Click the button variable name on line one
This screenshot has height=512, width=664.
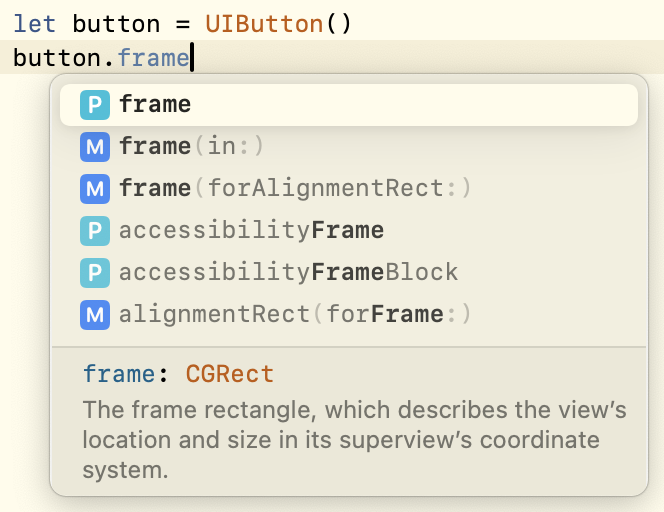pos(116,24)
